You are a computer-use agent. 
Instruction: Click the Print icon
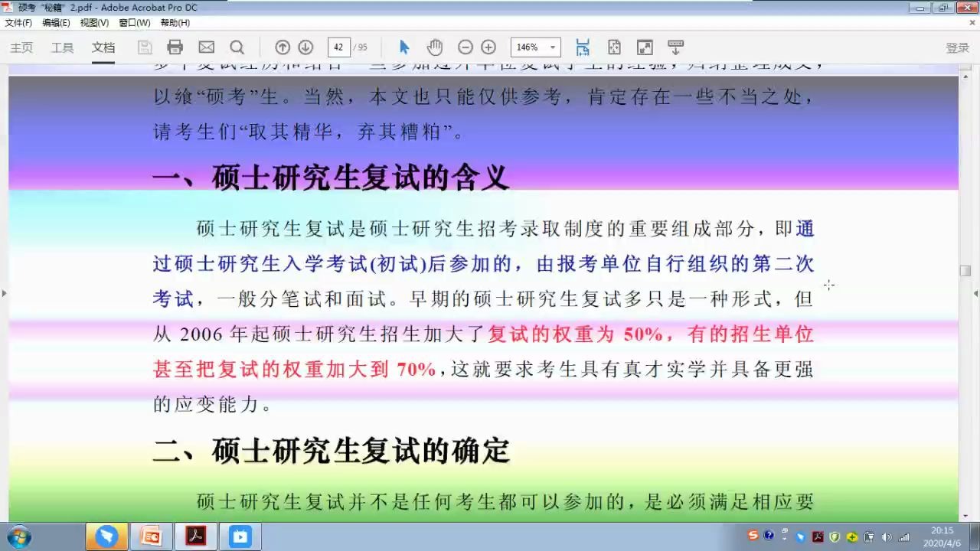click(x=175, y=47)
